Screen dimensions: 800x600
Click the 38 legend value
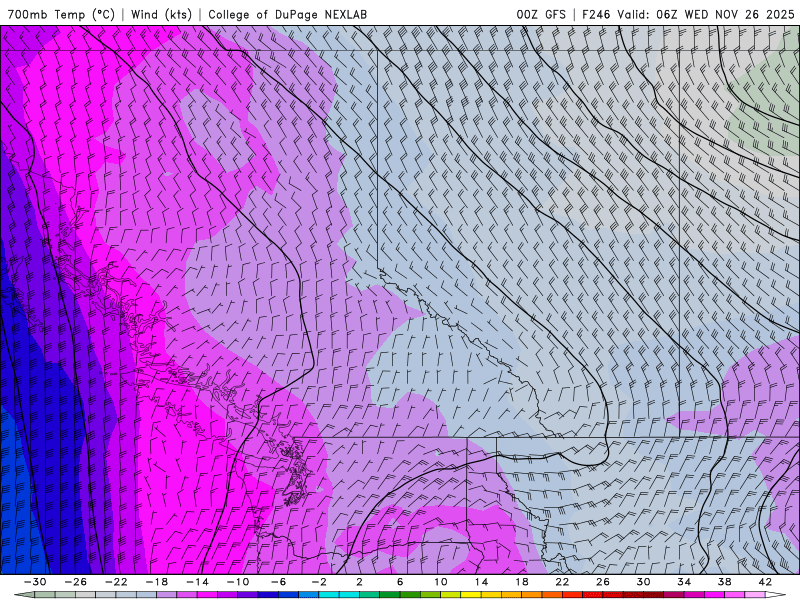pos(724,582)
